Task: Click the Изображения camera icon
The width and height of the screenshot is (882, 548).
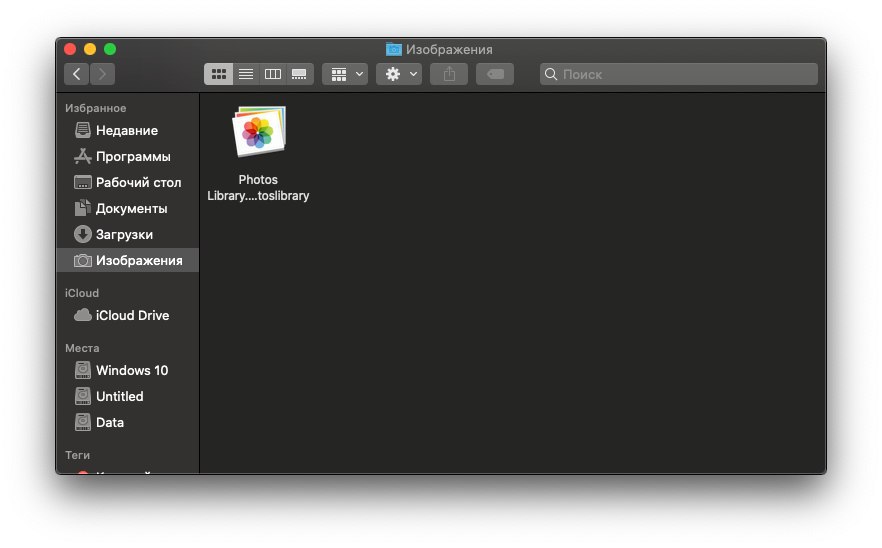Action: (83, 260)
